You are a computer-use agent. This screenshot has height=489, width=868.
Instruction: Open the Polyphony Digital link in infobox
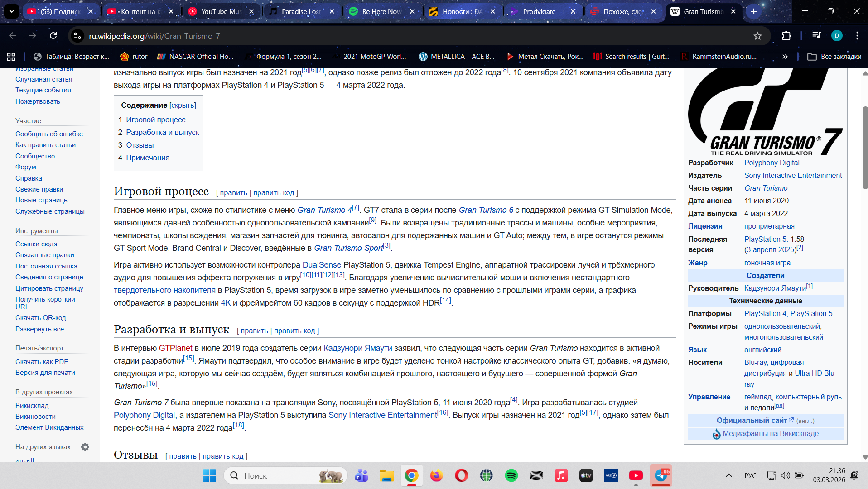[772, 163]
